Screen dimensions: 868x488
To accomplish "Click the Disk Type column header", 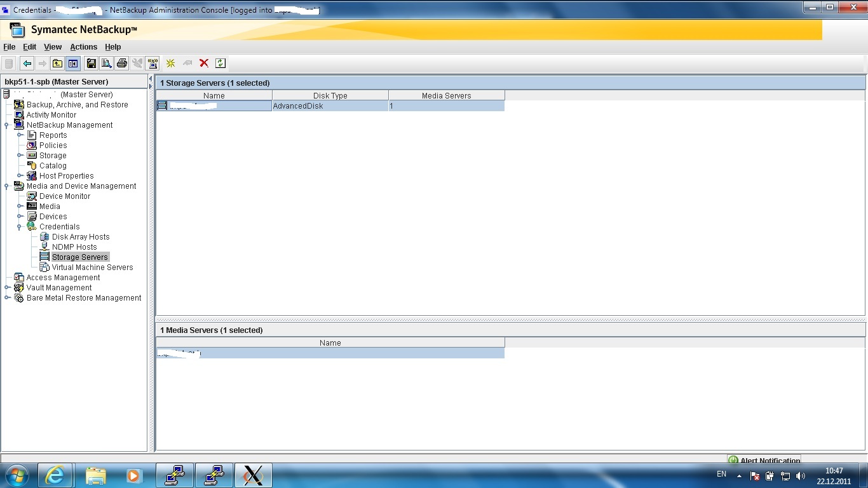I will [330, 95].
